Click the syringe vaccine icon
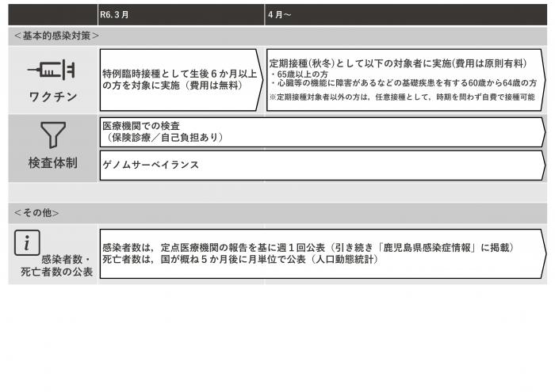 coord(52,71)
